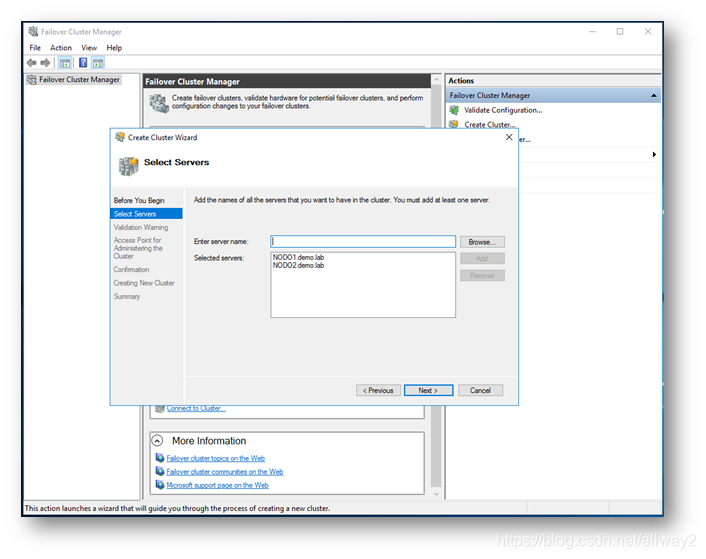This screenshot has width=706, height=559.
Task: Focus the Enter server name field
Action: [x=363, y=242]
